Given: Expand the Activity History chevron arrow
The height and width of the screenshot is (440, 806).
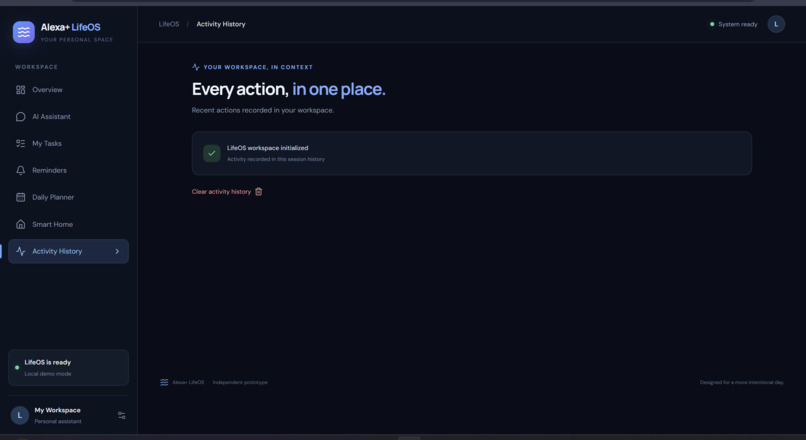Looking at the screenshot, I should (117, 251).
